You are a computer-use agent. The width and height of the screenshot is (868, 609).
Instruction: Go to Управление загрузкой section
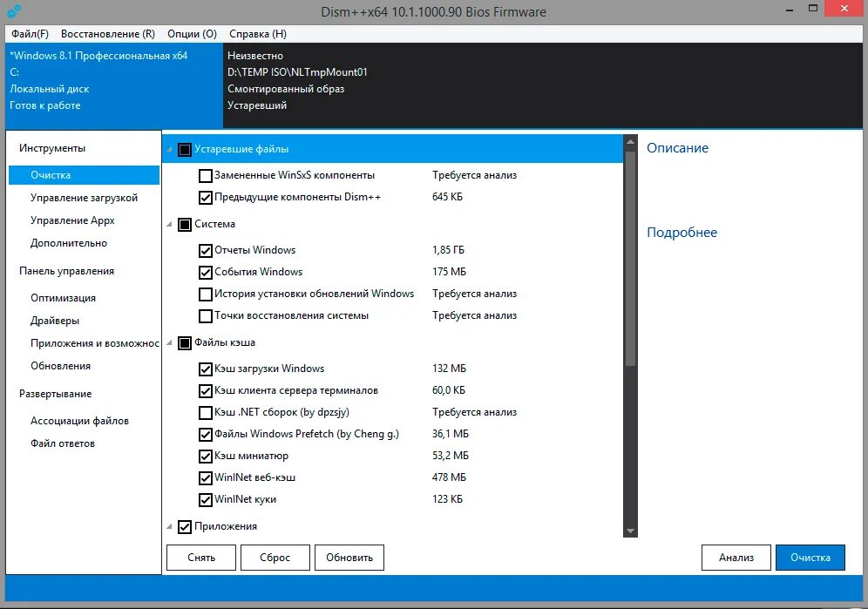click(85, 198)
